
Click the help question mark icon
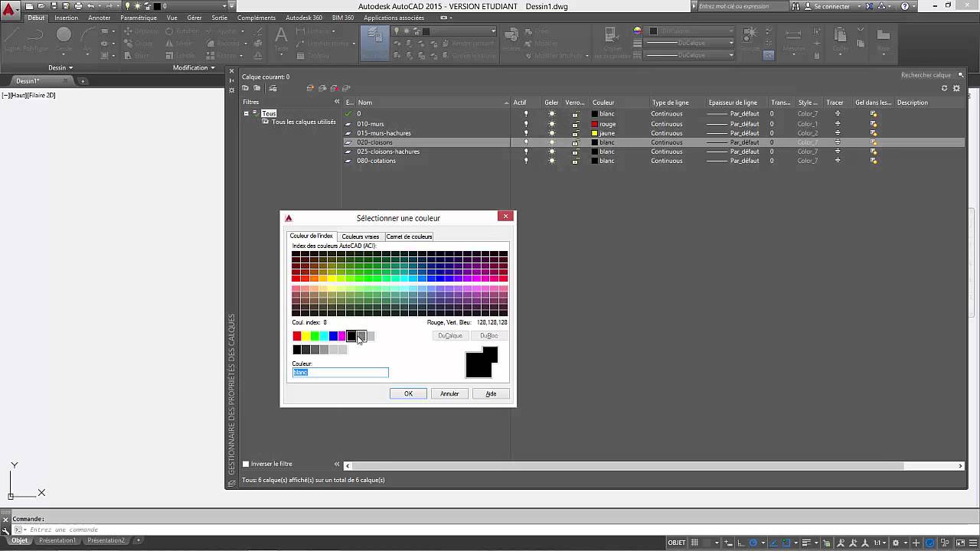(906, 6)
